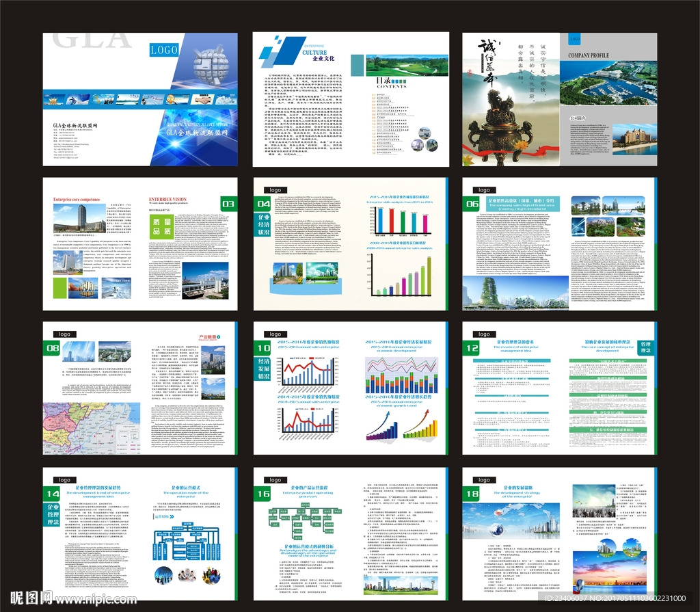Click the black "logo" label above page number 08
The image size is (700, 612).
(x=65, y=334)
